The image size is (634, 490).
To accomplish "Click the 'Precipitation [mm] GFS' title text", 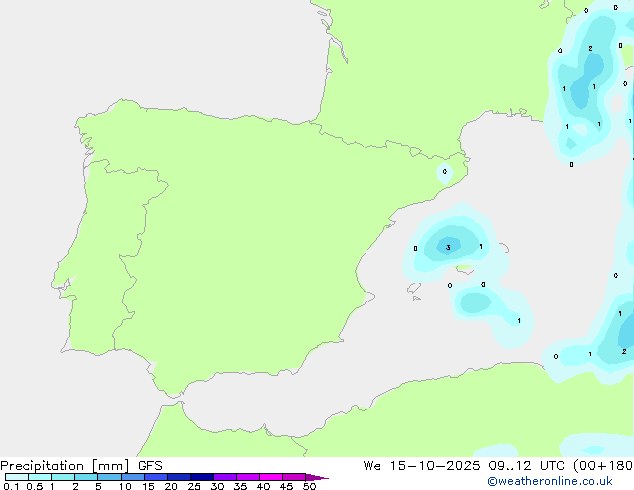I will pyautogui.click(x=81, y=466).
